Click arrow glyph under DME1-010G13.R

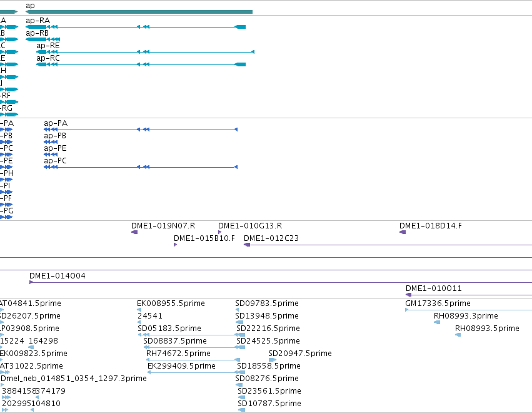pos(220,232)
